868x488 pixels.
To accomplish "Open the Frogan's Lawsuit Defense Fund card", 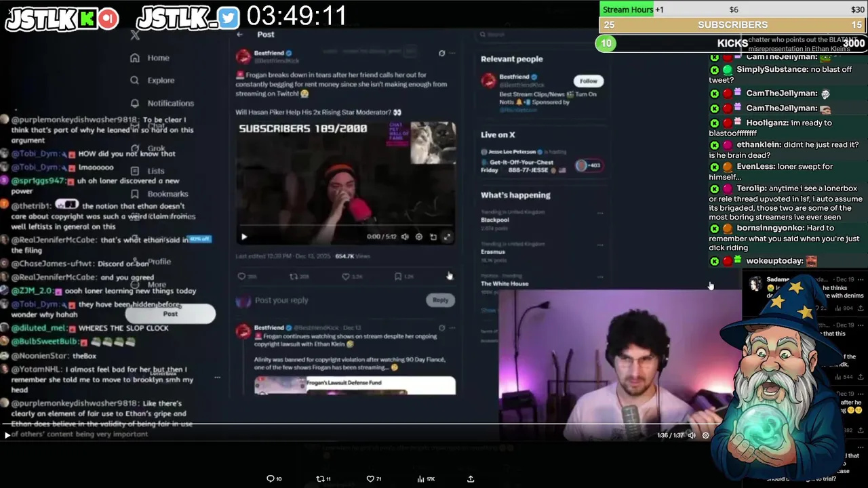I will pos(355,385).
